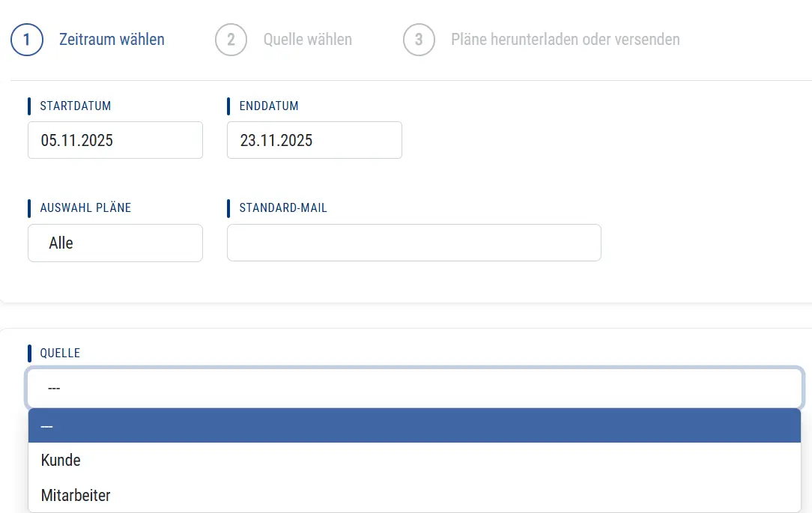
Task: Click the QUELLE section label
Action: (60, 353)
